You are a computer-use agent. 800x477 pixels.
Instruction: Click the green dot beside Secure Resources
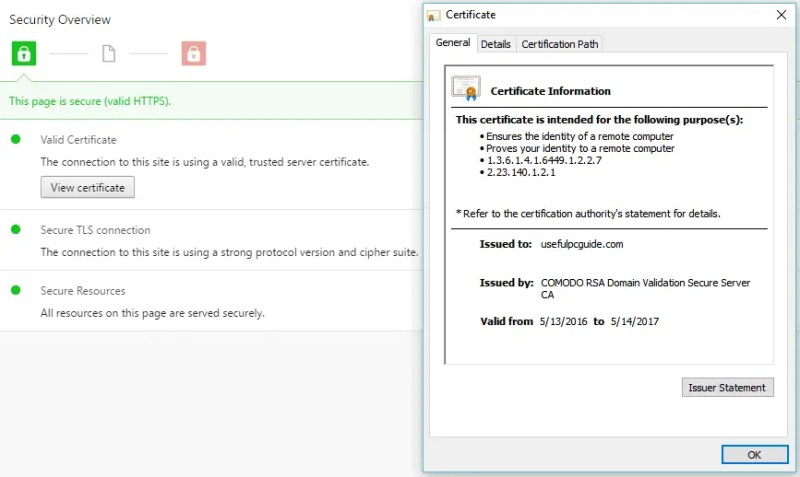coord(16,290)
